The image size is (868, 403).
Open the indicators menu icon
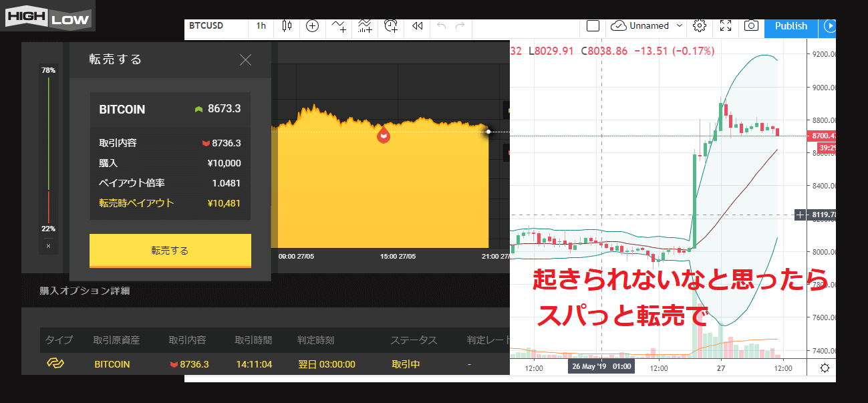tap(339, 26)
